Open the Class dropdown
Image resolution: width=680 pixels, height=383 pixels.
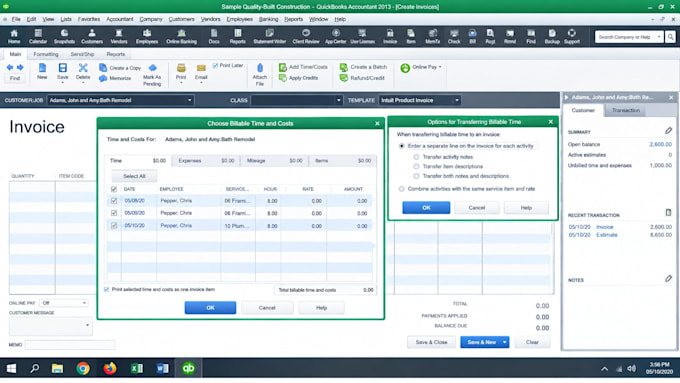pyautogui.click(x=339, y=100)
